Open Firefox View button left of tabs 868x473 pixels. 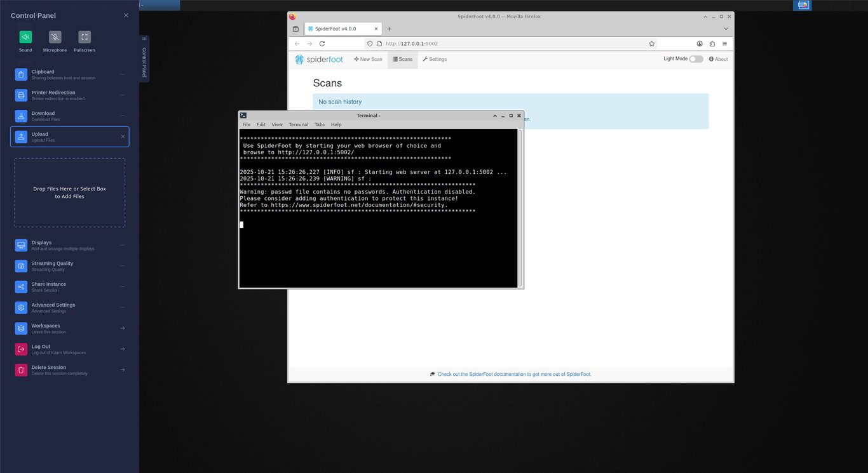pos(295,29)
